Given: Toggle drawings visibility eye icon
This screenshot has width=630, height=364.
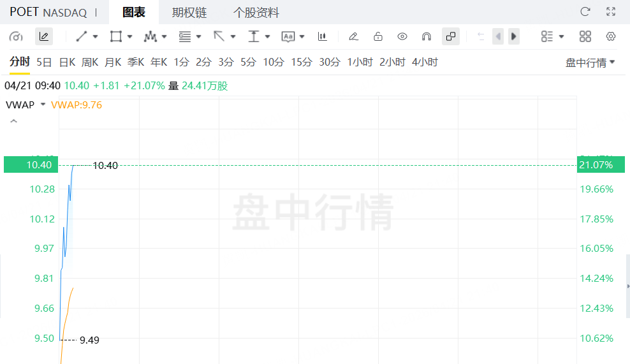Looking at the screenshot, I should [x=402, y=36].
